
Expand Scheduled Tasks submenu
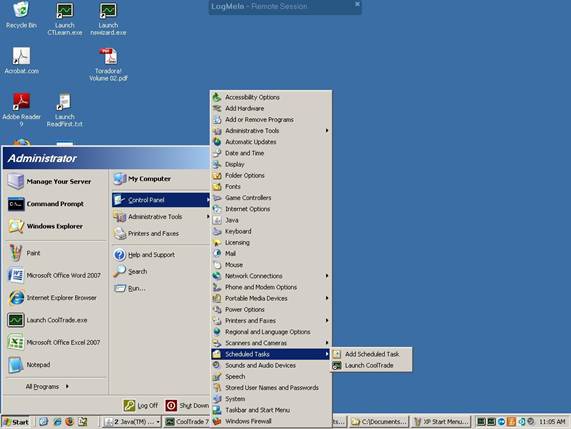point(271,354)
